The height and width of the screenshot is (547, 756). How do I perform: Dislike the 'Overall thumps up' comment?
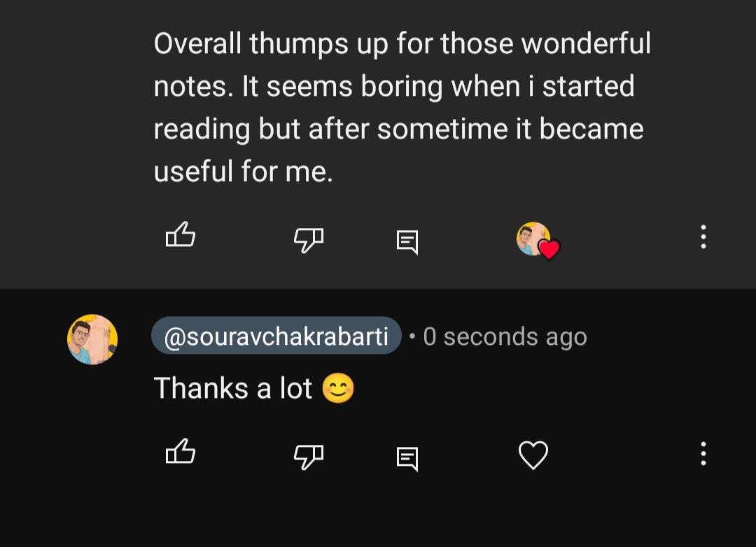(308, 240)
